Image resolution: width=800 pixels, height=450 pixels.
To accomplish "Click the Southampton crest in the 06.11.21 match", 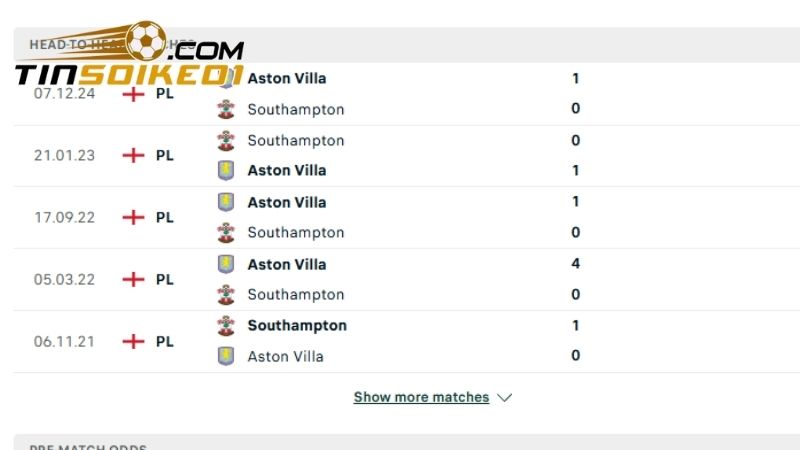I will [226, 325].
